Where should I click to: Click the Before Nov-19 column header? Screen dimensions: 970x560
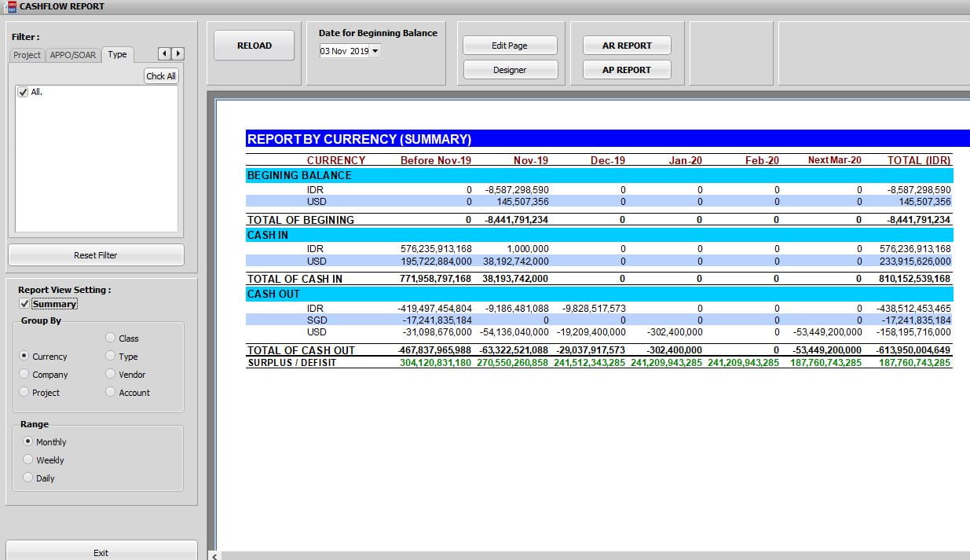(436, 160)
